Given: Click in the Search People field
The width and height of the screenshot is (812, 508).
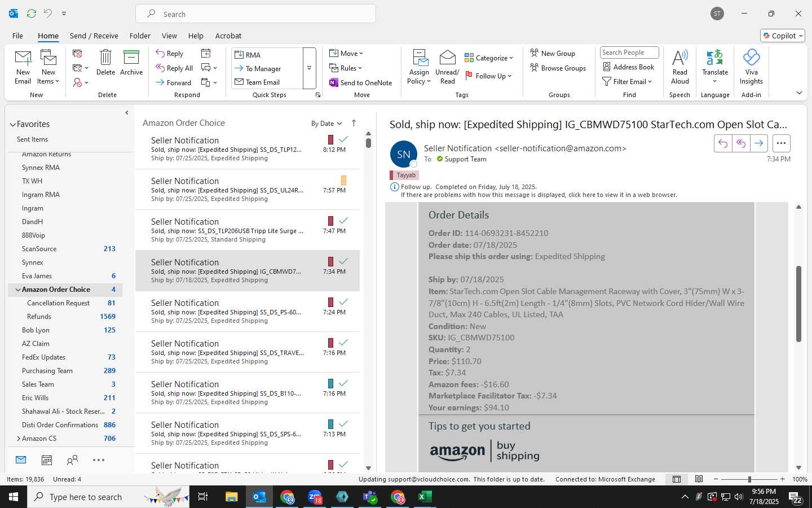Looking at the screenshot, I should coord(629,52).
